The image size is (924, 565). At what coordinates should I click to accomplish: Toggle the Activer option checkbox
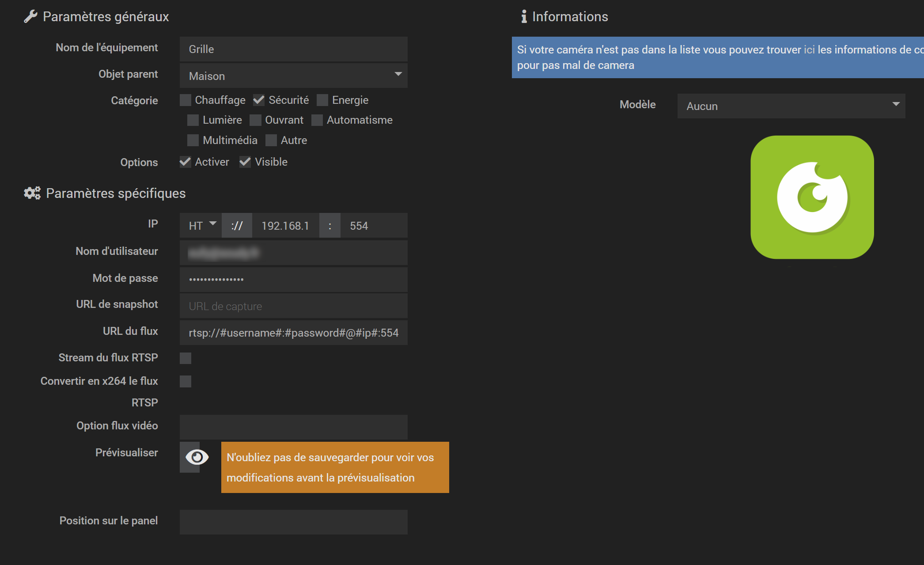[186, 162]
